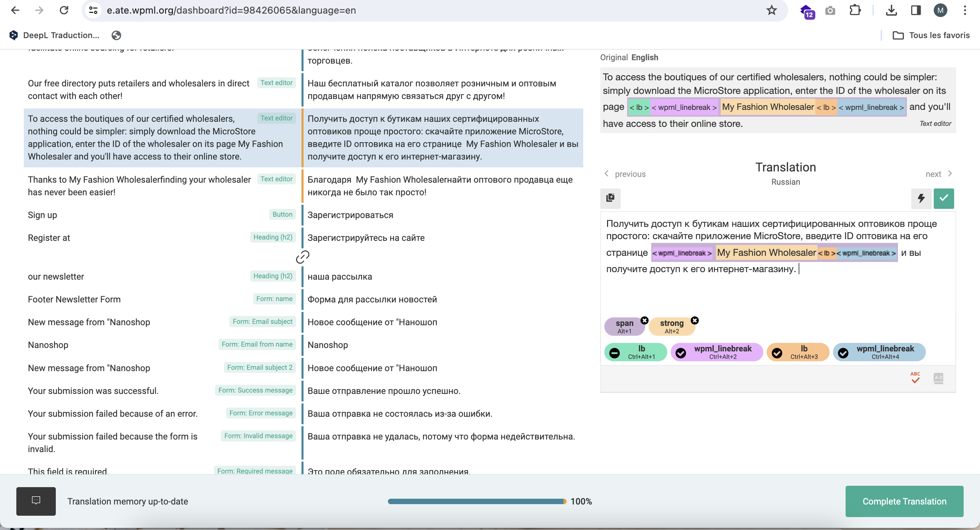Click the copy original text icon
The width and height of the screenshot is (980, 530).
click(610, 198)
